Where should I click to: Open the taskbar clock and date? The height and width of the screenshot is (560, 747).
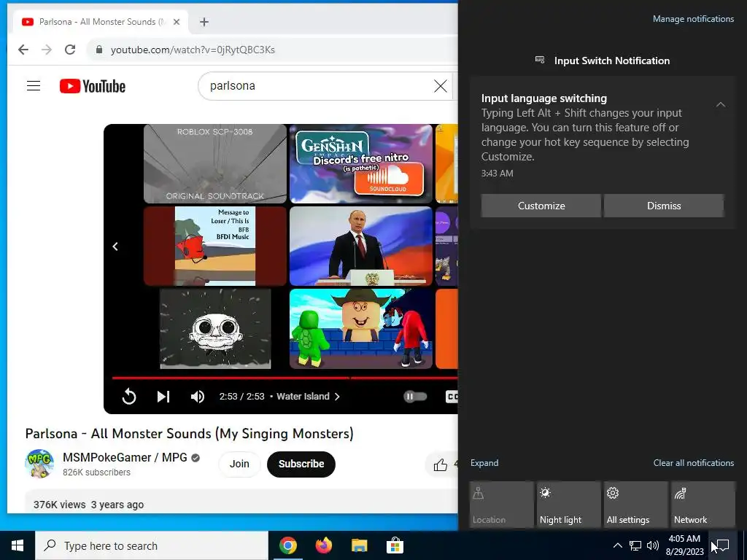tap(684, 545)
